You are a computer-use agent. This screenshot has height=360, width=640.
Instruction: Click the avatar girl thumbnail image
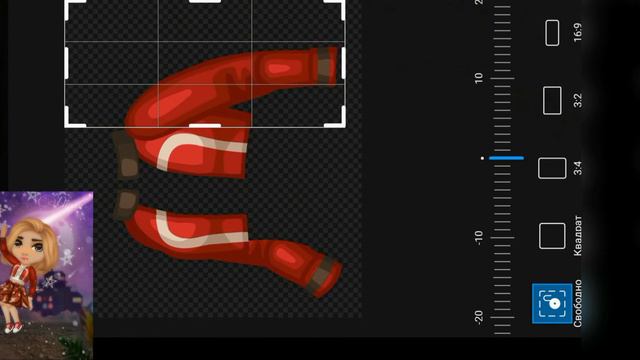coord(46,276)
